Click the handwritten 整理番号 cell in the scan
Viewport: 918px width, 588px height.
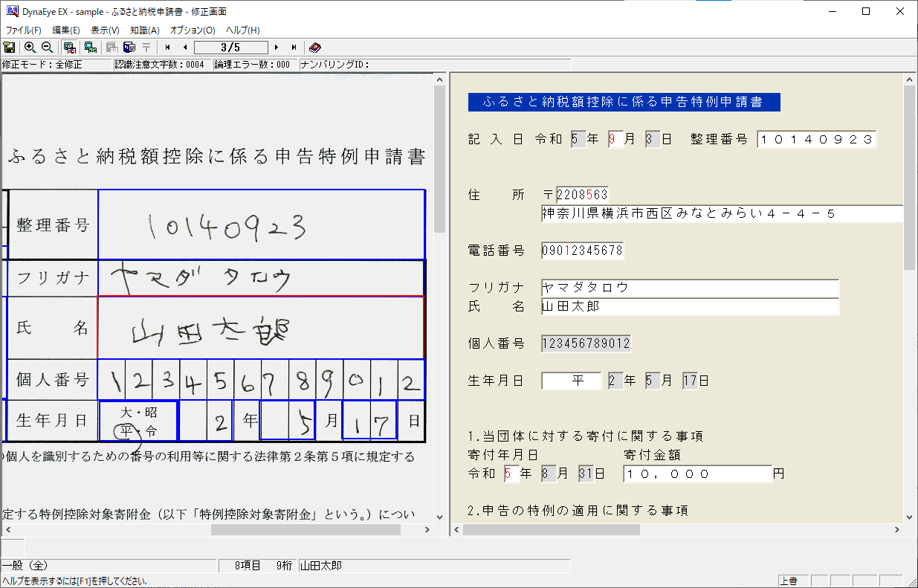261,224
